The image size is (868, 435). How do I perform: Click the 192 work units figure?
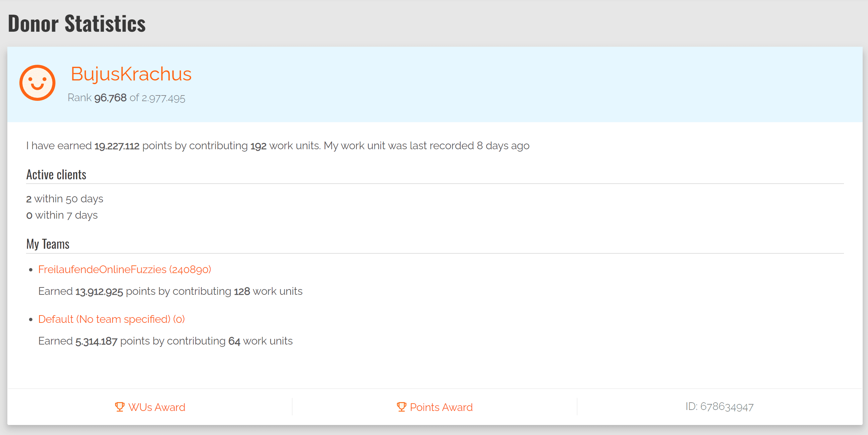[x=258, y=146]
